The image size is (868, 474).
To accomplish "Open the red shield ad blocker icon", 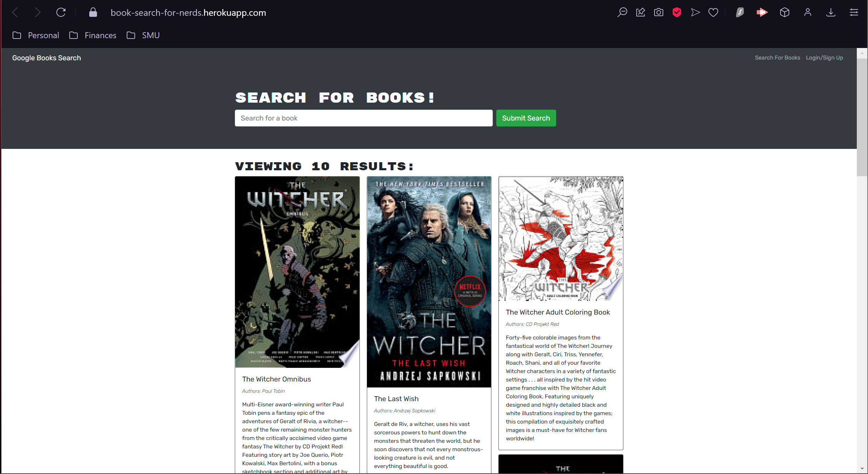I will coord(677,13).
